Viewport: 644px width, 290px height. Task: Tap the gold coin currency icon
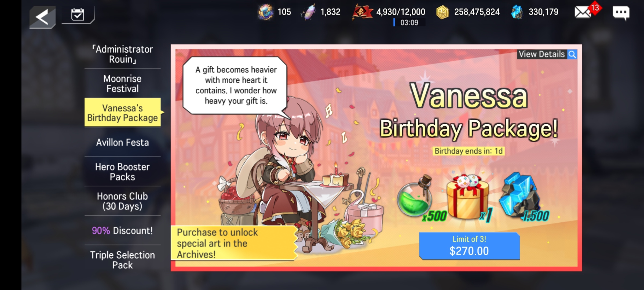442,12
